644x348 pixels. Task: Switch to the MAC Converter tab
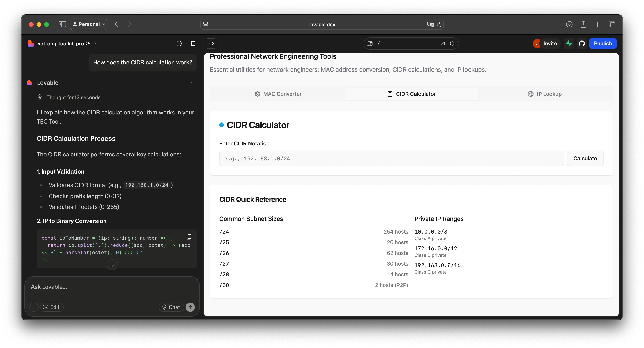[278, 94]
